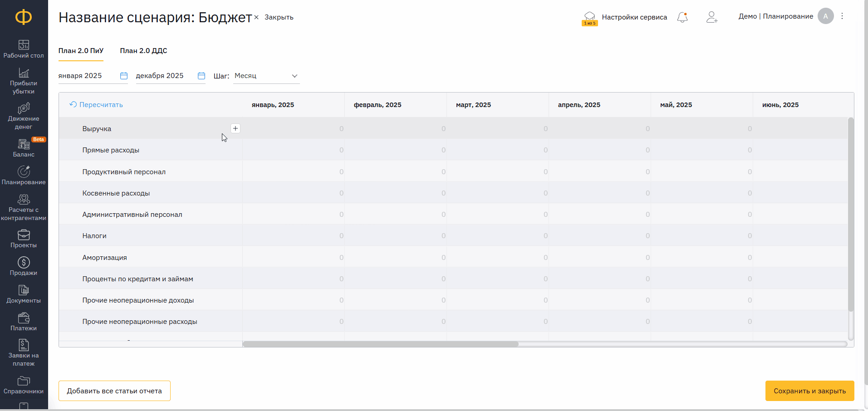Click the notifications bell icon
Screen dimensions: 868x411
(x=682, y=17)
